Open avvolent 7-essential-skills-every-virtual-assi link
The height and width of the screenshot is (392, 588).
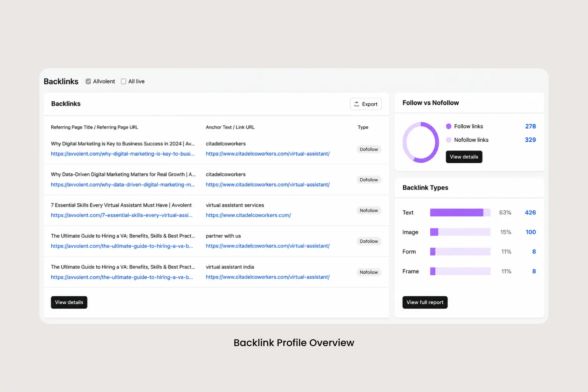click(x=122, y=215)
